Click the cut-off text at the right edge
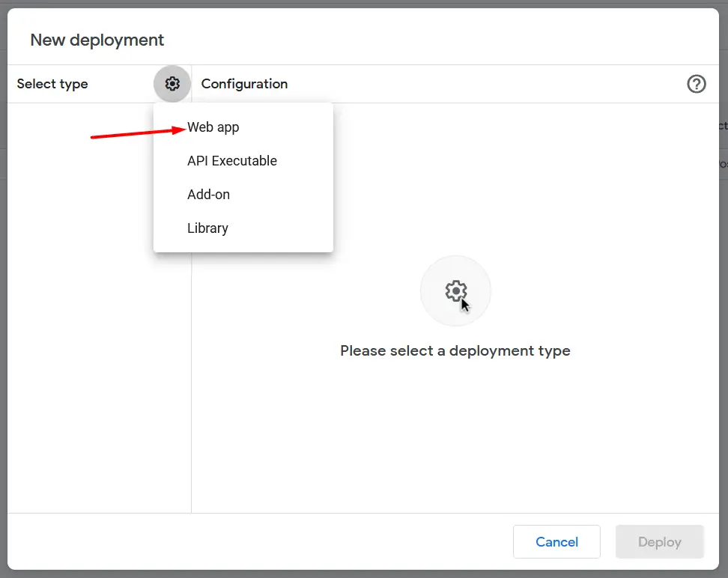Image resolution: width=728 pixels, height=578 pixels. pyautogui.click(x=723, y=127)
